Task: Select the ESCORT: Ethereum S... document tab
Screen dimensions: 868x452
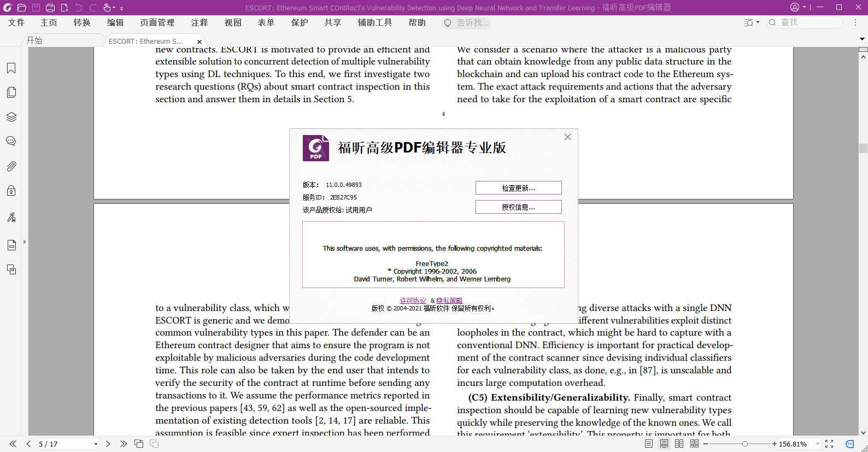Action: pos(146,41)
